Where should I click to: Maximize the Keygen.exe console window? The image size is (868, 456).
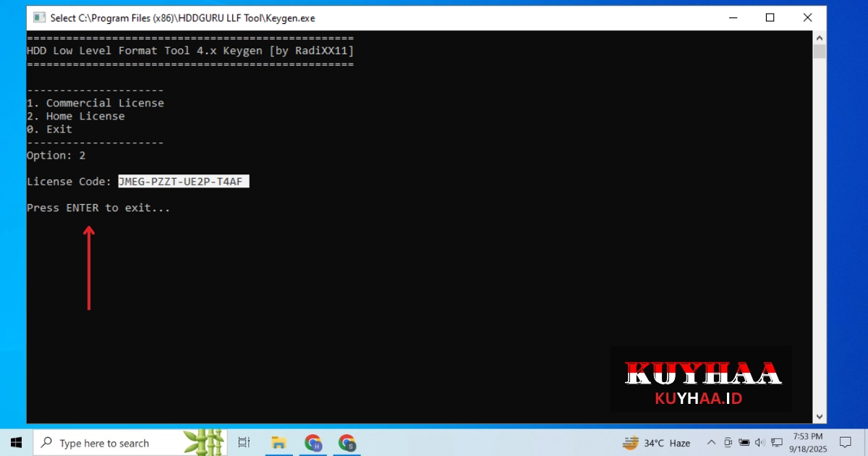click(770, 17)
